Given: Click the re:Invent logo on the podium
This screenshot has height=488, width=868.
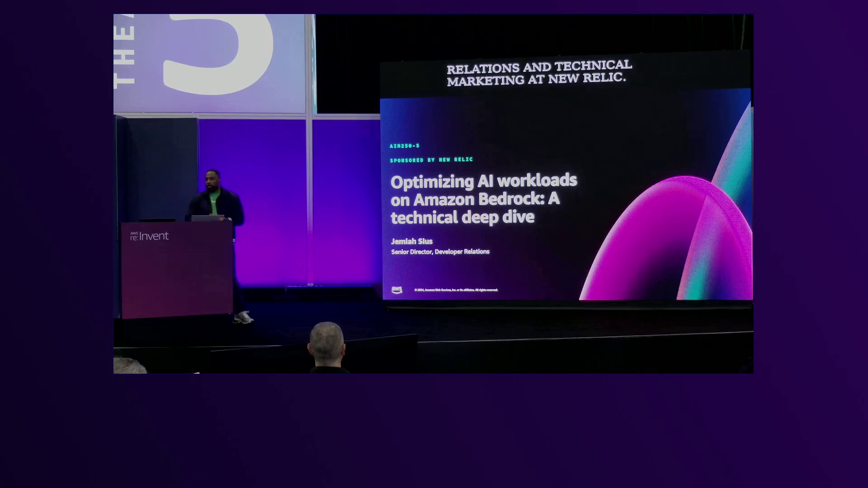Looking at the screenshot, I should (x=150, y=236).
